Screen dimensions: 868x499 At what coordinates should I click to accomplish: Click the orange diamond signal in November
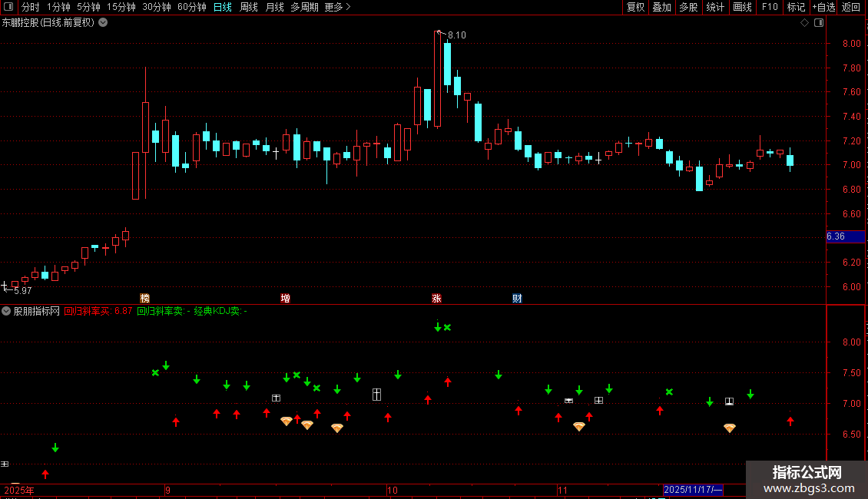[x=579, y=426]
